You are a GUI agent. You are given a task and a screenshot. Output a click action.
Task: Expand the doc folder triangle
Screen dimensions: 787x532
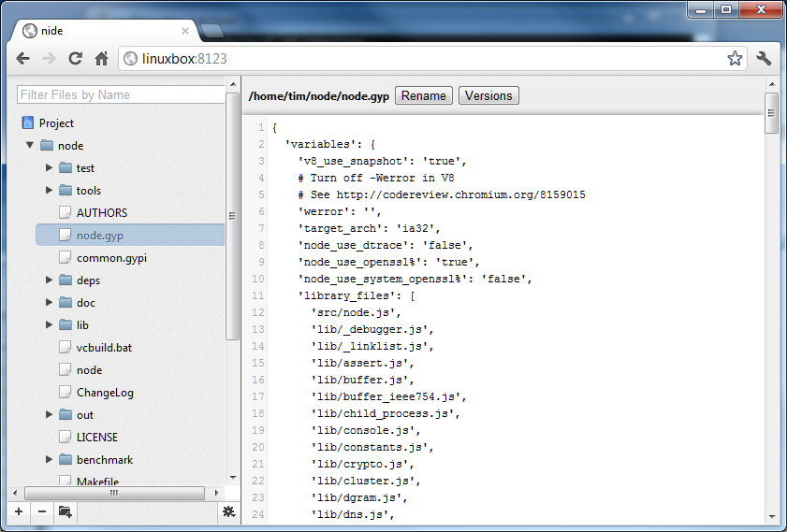point(49,302)
